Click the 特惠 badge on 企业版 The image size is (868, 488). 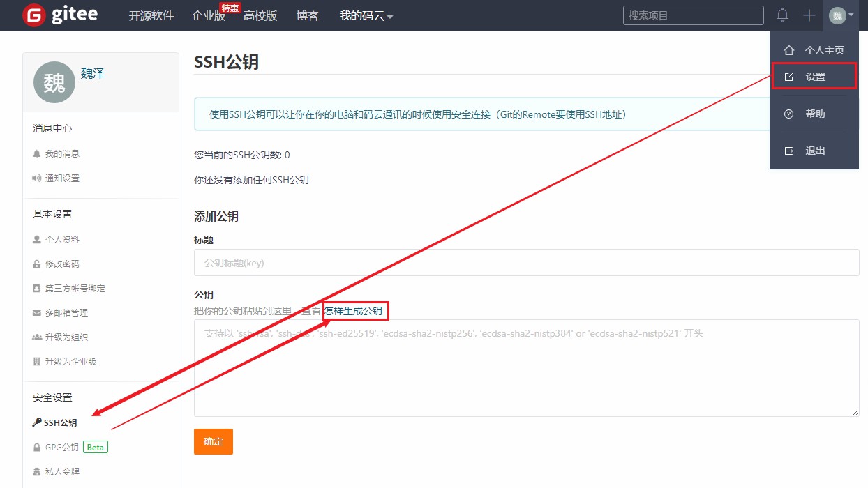[230, 8]
